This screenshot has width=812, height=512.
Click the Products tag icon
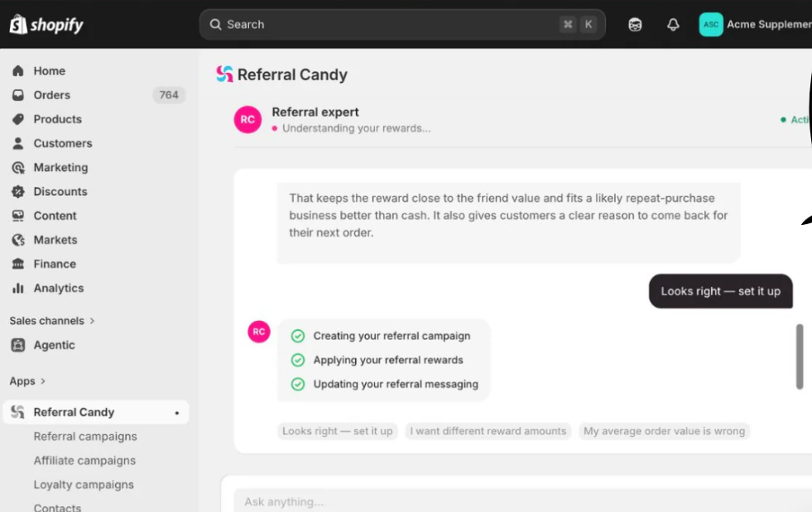[x=18, y=119]
